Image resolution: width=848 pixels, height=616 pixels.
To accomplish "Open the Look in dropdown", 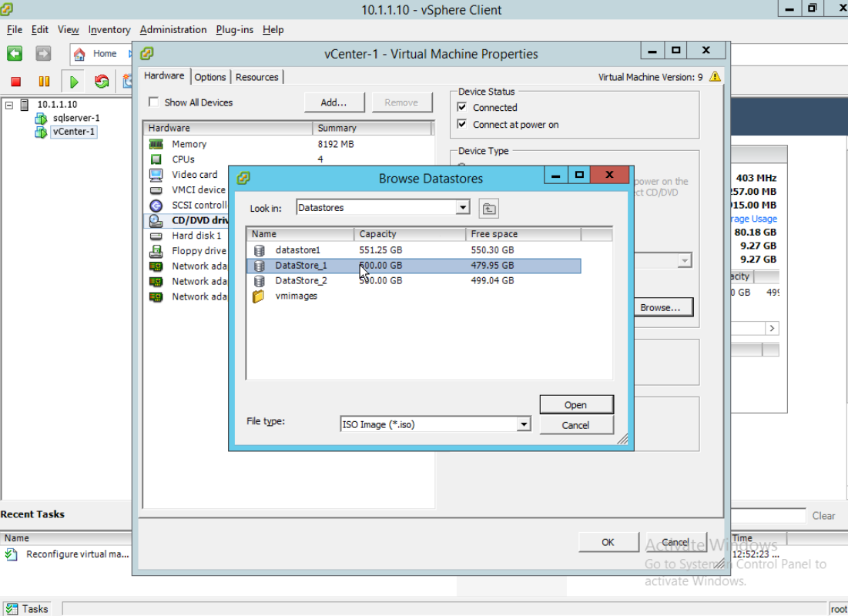I will pos(462,208).
